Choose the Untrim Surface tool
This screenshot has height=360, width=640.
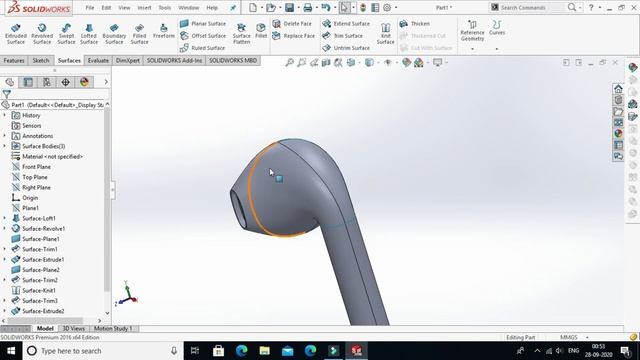click(346, 48)
